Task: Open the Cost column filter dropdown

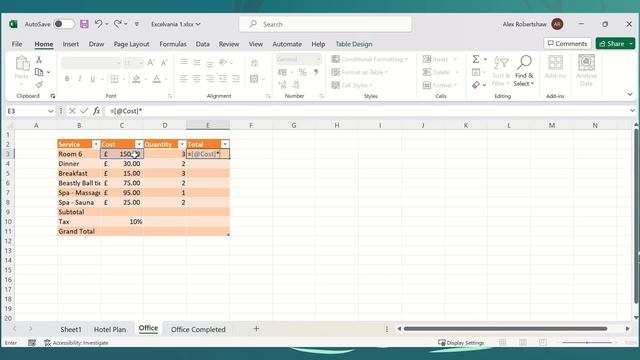Action: coord(139,144)
